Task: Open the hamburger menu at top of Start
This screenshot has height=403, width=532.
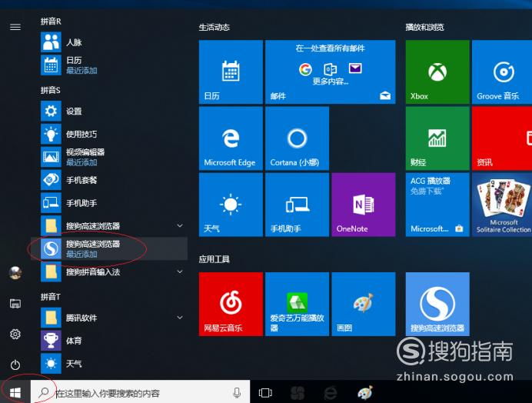Action: [15, 27]
